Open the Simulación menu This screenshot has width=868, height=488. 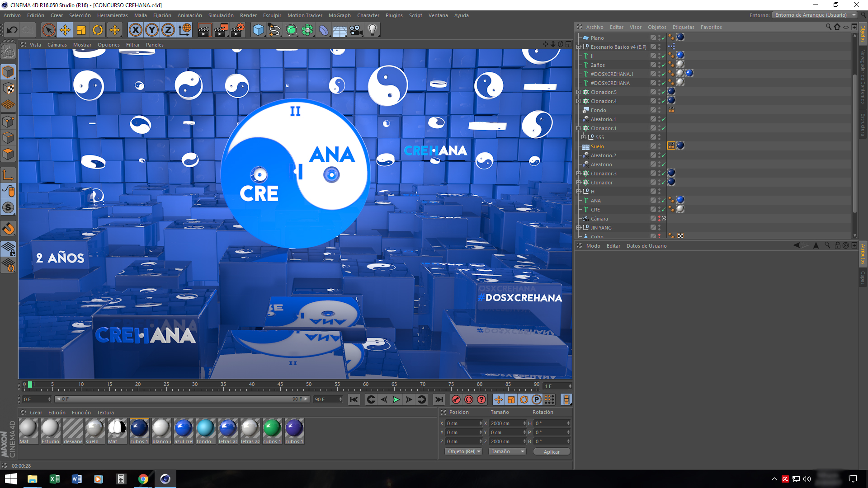click(221, 15)
